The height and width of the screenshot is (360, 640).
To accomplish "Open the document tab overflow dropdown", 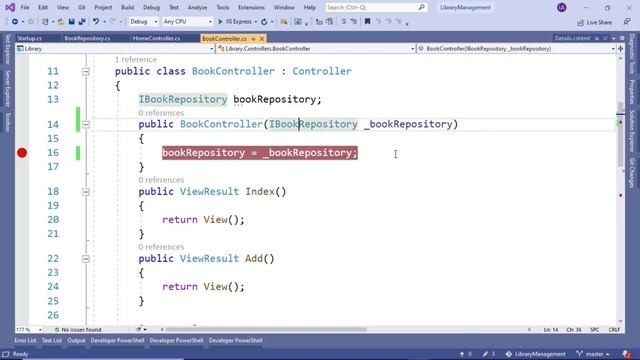I will (613, 38).
